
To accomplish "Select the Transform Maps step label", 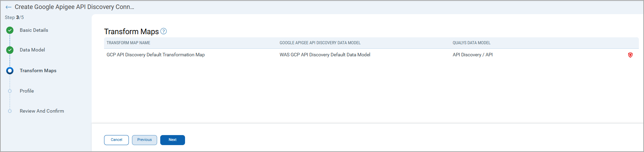I will coord(38,70).
